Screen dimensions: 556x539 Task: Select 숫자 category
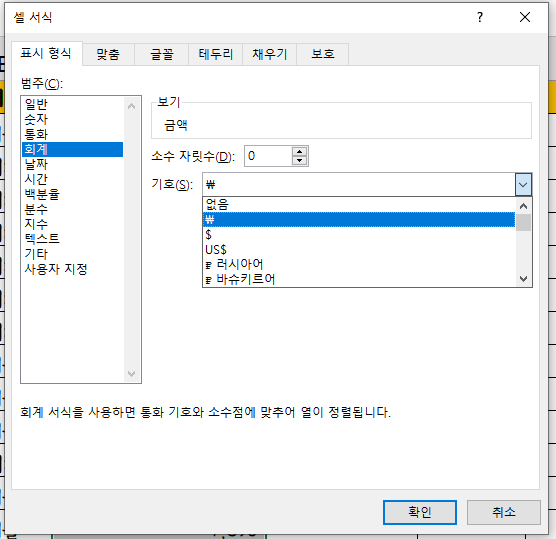coord(72,119)
